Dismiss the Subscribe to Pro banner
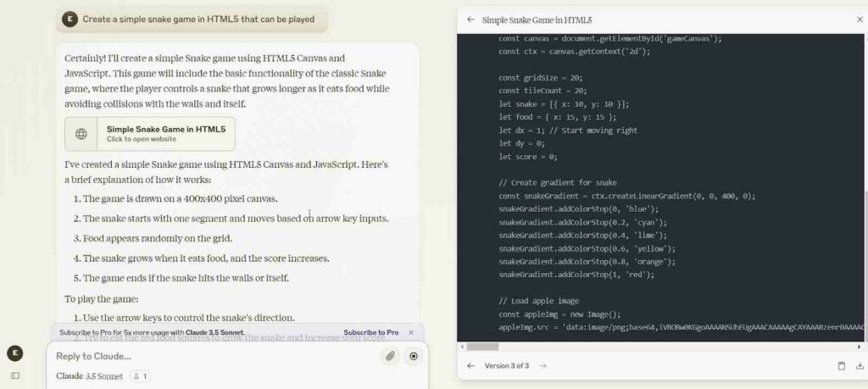This screenshot has height=389, width=868. click(x=411, y=333)
